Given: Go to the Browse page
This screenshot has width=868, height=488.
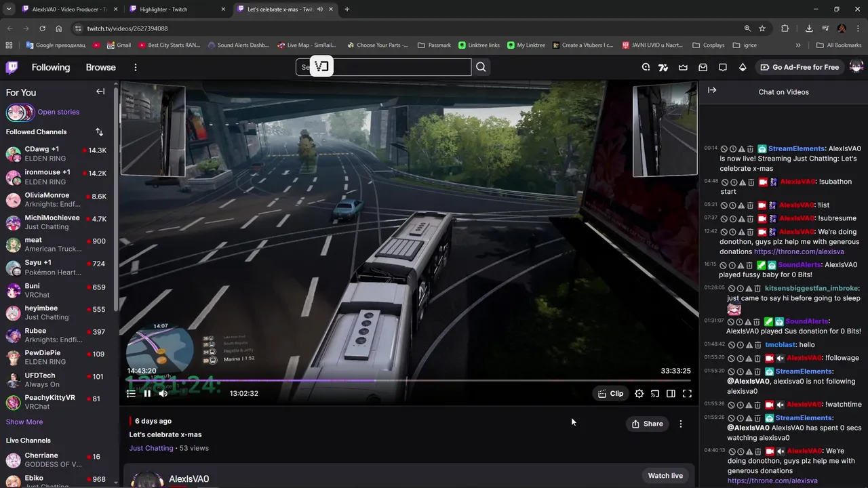Looking at the screenshot, I should 100,67.
